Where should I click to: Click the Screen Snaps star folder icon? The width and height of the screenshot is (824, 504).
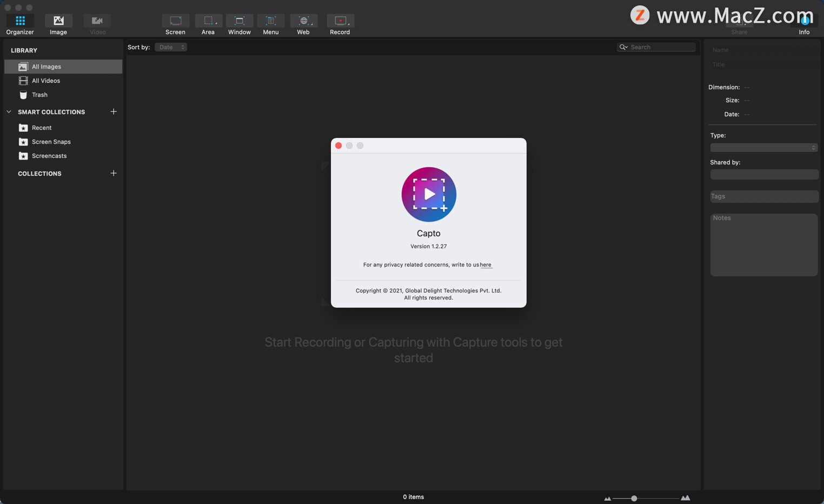point(23,142)
